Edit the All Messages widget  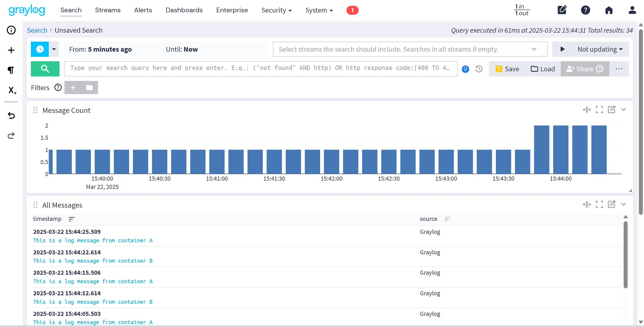click(x=612, y=204)
